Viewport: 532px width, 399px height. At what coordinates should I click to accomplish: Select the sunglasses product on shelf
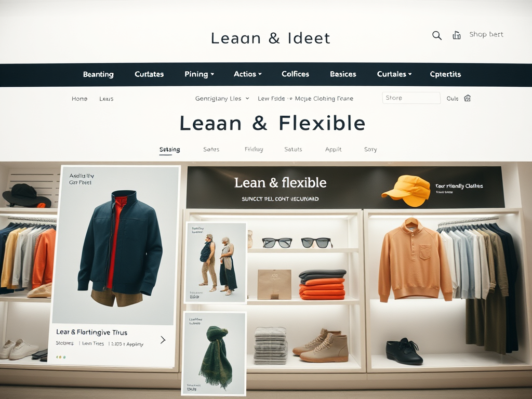(297, 243)
